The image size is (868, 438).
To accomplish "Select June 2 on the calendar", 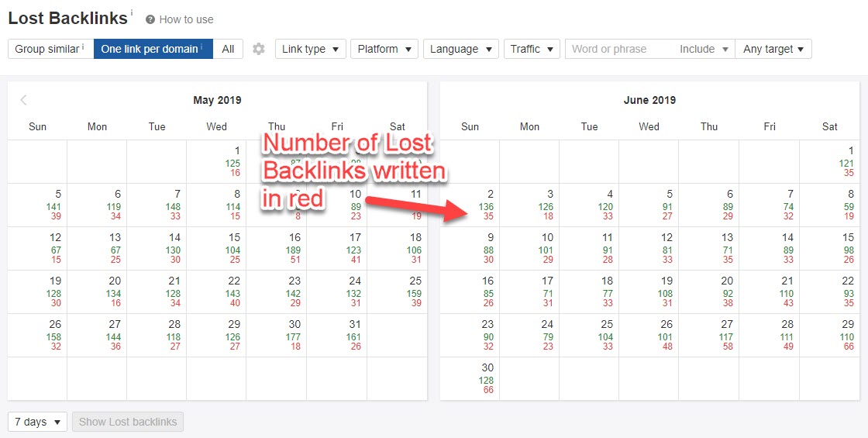I will pyautogui.click(x=470, y=205).
